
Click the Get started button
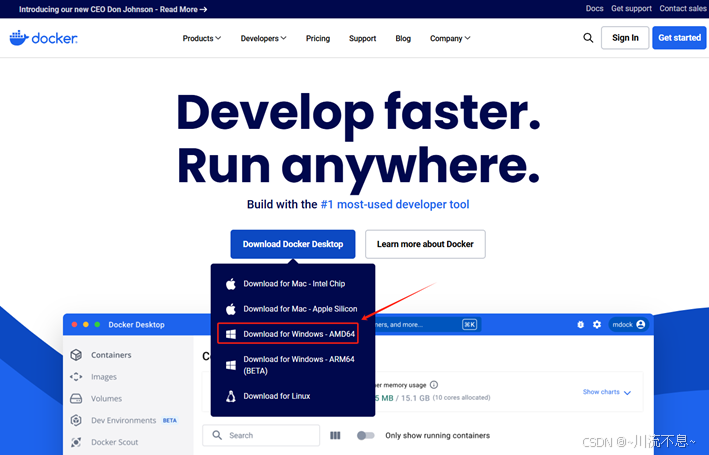pos(679,38)
